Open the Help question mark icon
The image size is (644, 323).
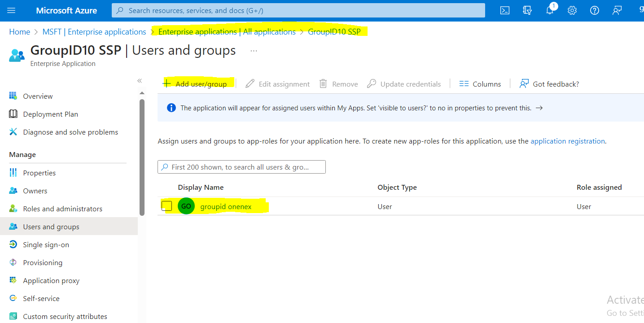(x=594, y=10)
